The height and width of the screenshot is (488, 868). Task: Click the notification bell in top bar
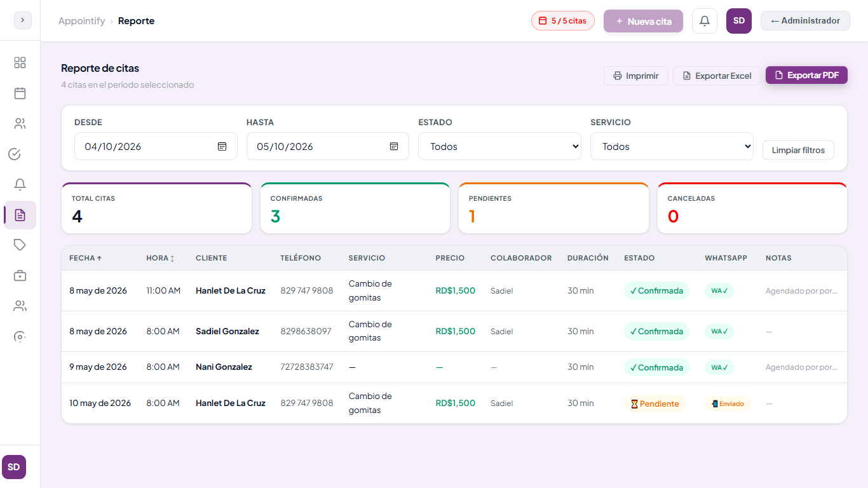click(705, 21)
